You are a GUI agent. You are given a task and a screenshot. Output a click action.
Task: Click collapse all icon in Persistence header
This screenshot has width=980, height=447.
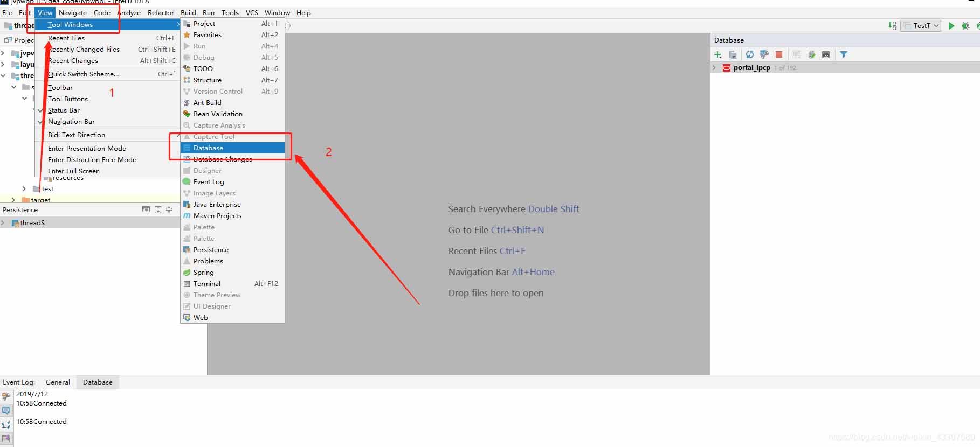click(x=169, y=209)
